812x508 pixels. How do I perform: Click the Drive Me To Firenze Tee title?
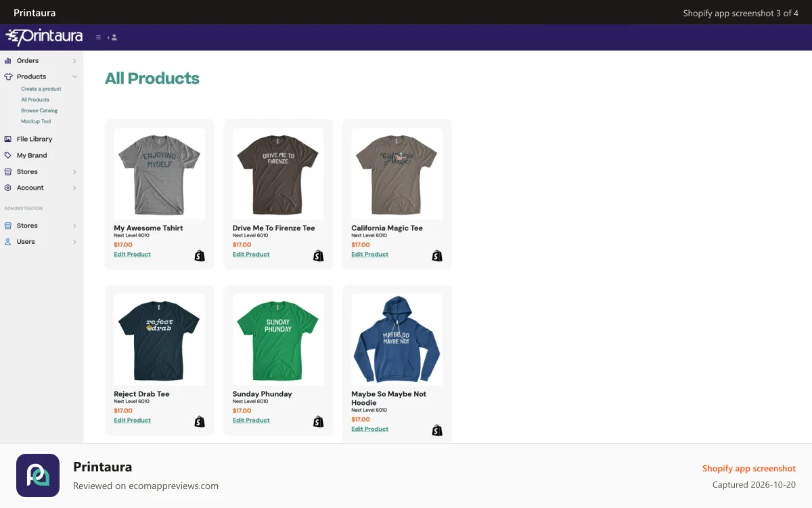pos(274,228)
